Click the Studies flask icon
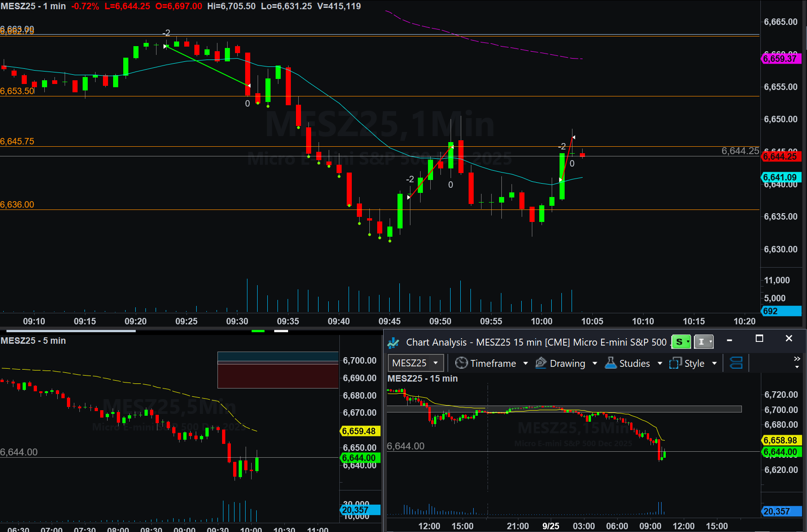Screen dimensions: 807x532 pos(611,363)
